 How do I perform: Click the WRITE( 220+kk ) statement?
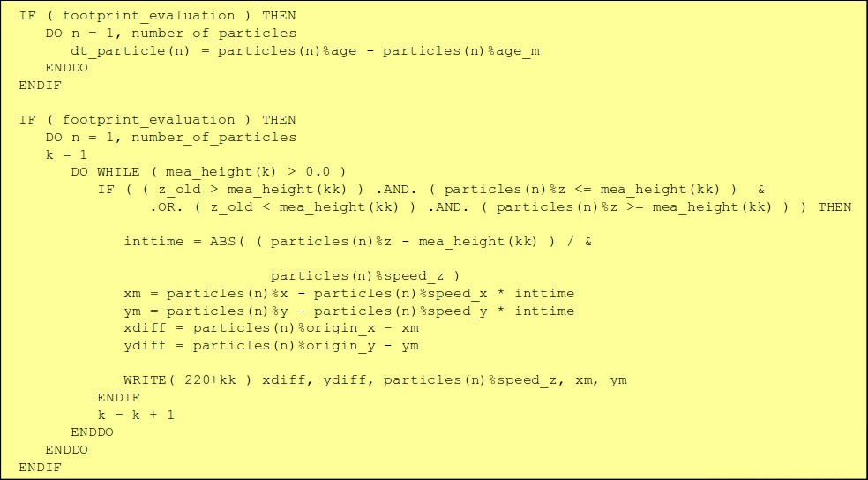(x=375, y=380)
